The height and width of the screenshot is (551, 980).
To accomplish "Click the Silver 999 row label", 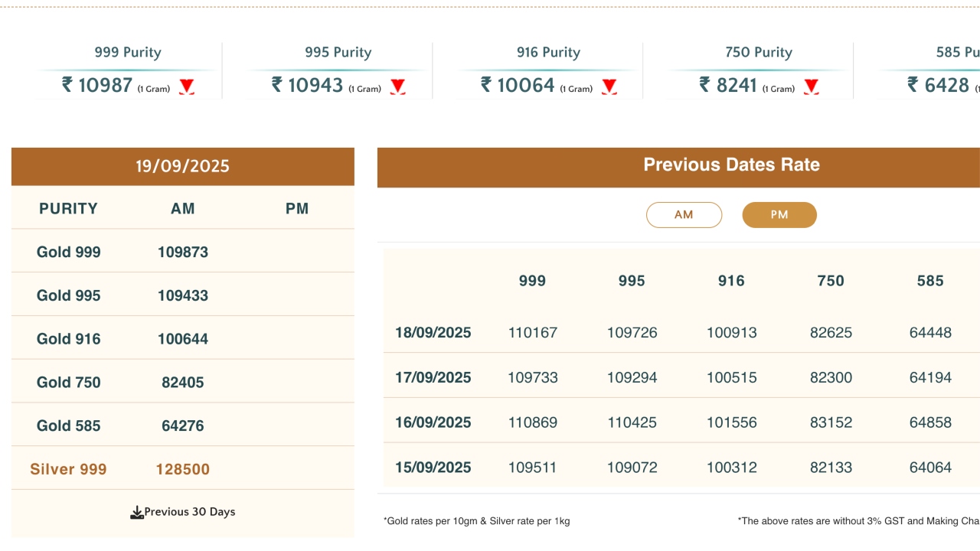I will [x=68, y=469].
